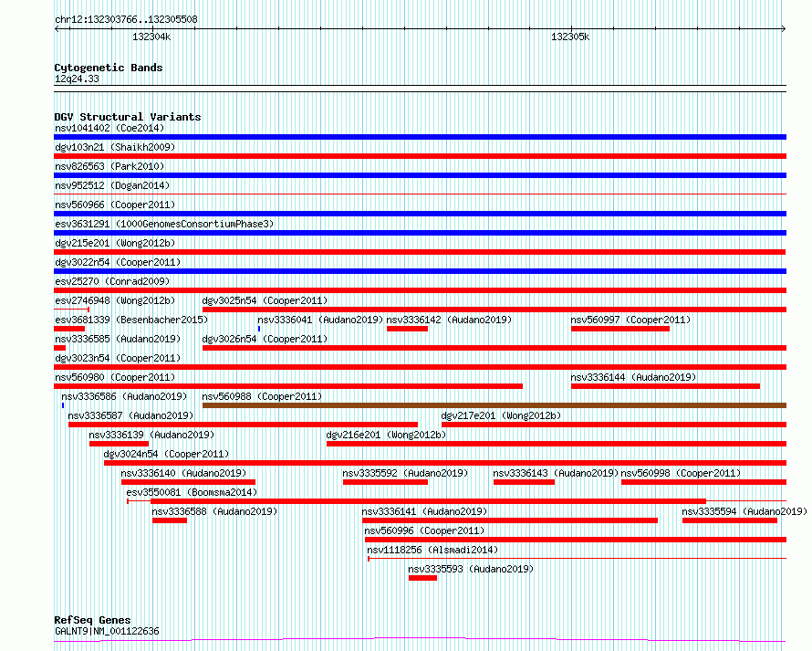
Task: Open nsv3335592 (Audano2019) variant
Action: click(405, 473)
